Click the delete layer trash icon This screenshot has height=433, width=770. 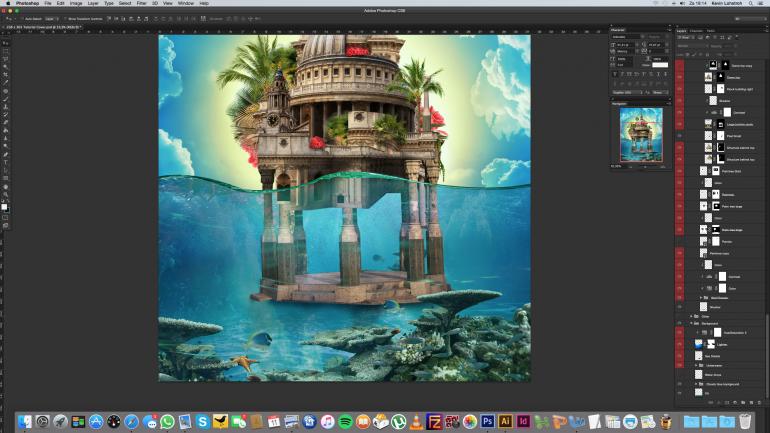tap(759, 403)
